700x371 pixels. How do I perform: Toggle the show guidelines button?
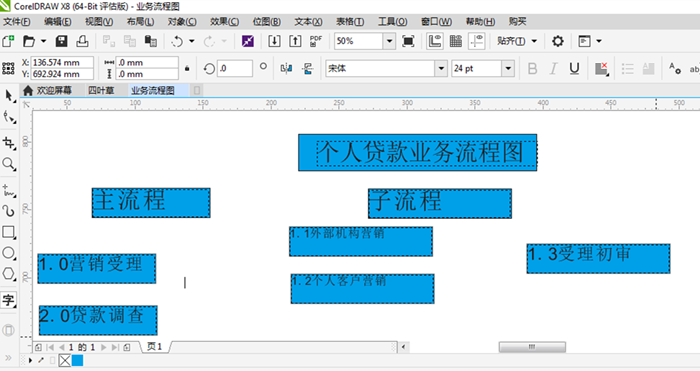point(477,42)
